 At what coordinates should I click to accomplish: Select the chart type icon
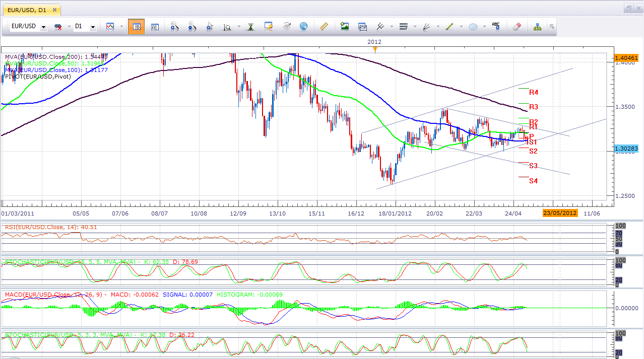click(x=110, y=27)
